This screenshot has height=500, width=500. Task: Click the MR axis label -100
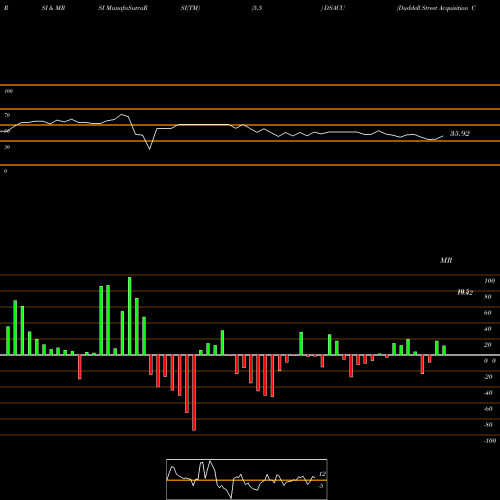tap(490, 441)
